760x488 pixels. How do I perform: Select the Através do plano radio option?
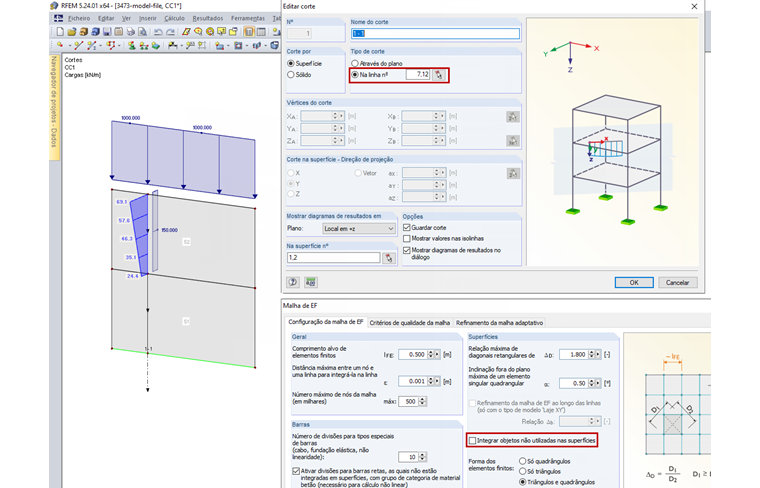355,63
